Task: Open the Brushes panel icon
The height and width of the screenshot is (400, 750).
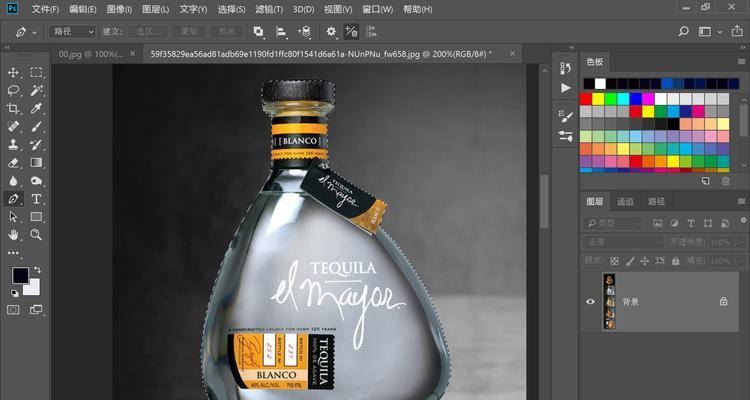Action: coord(565,136)
